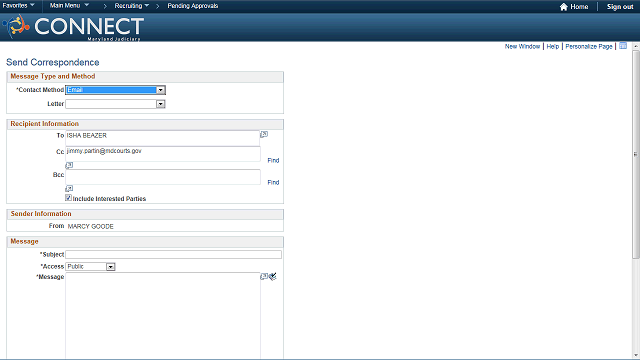The image size is (640, 360).
Task: Go to Pending Approvals breadcrumb
Action: tap(193, 6)
